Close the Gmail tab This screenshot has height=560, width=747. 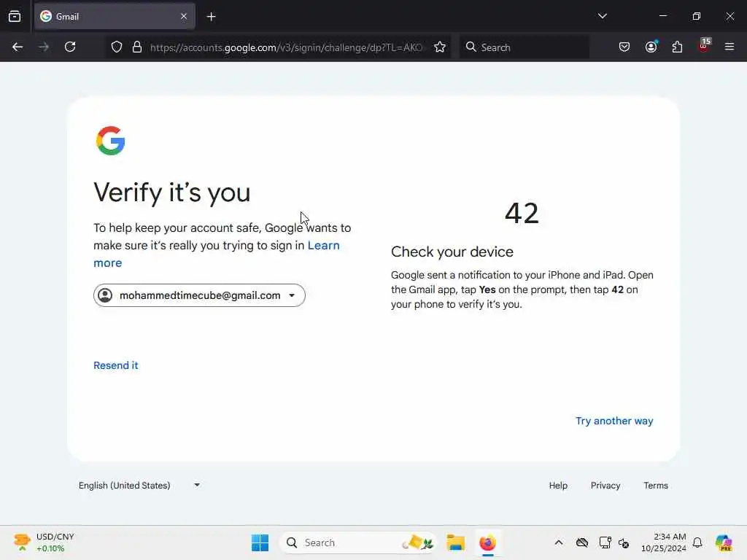click(184, 17)
